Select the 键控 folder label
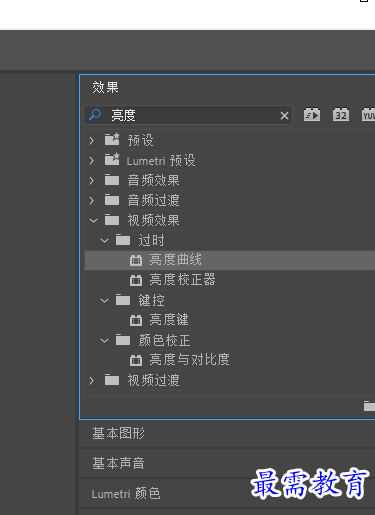Image resolution: width=375 pixels, height=515 pixels. coord(151,301)
